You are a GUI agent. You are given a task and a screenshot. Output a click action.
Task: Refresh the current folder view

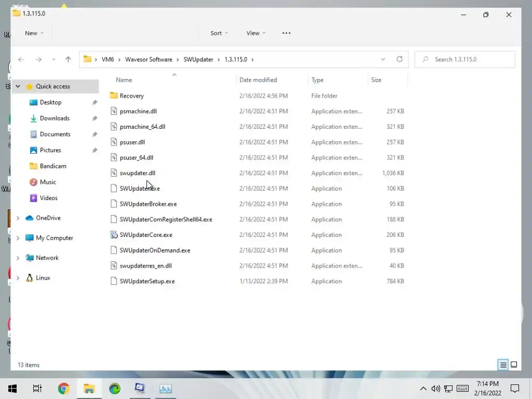pyautogui.click(x=400, y=59)
